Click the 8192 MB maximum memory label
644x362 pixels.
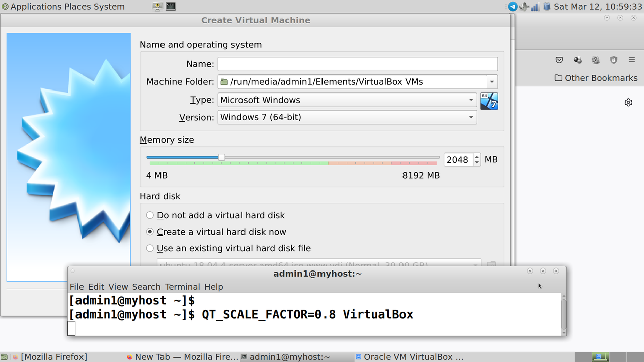(x=421, y=175)
